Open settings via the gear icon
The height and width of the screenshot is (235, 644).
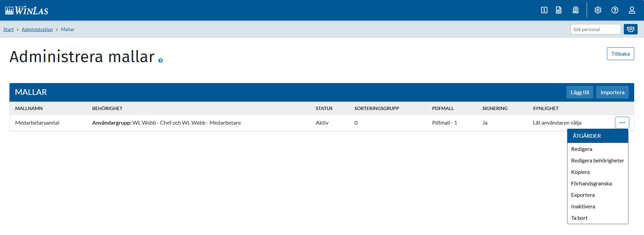pyautogui.click(x=598, y=10)
